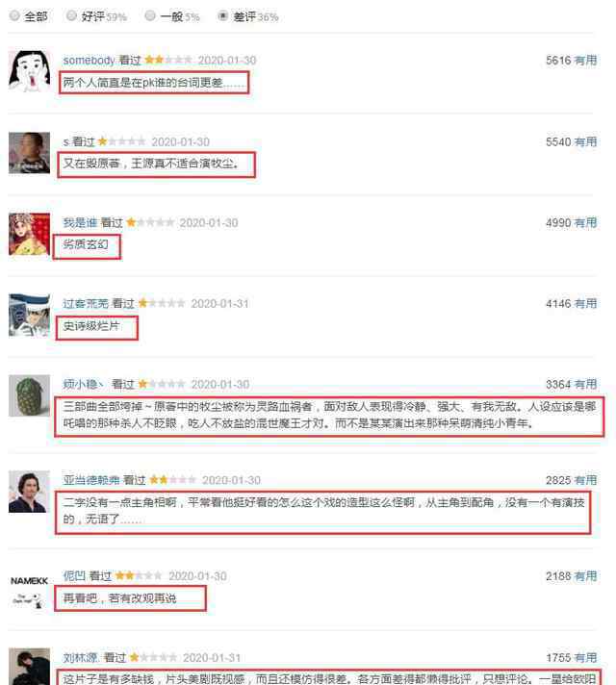Click somebody's shocked-face avatar

pyautogui.click(x=29, y=71)
